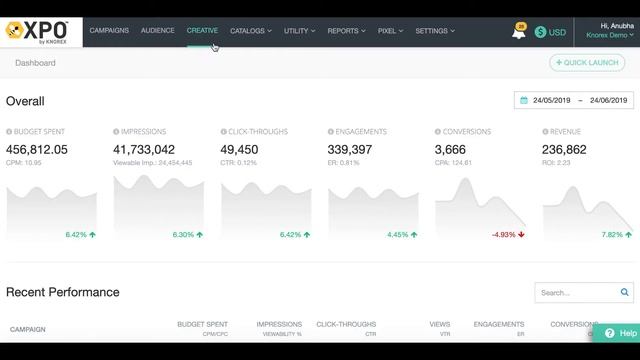Click the red down arrow next to -4.93%

pyautogui.click(x=521, y=235)
